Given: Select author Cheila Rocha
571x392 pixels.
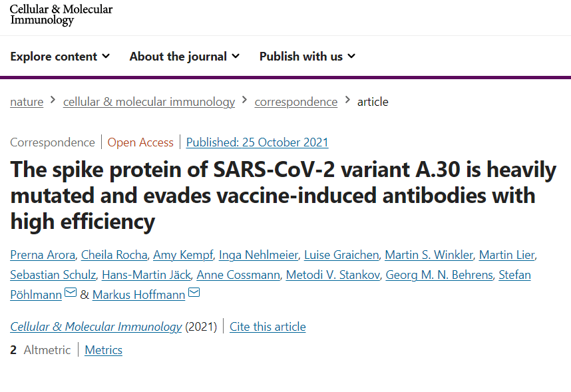Looking at the screenshot, I should coord(114,255).
